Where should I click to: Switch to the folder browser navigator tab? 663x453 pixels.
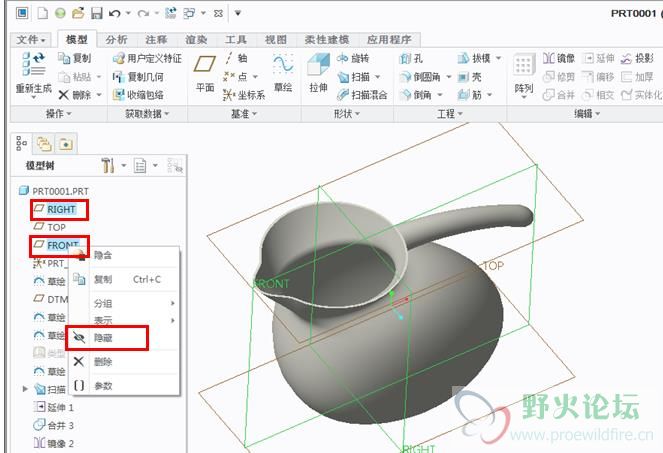[x=44, y=144]
